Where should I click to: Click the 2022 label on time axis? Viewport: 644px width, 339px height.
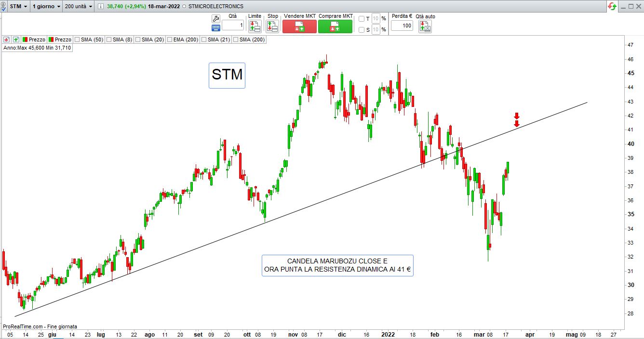[388, 334]
